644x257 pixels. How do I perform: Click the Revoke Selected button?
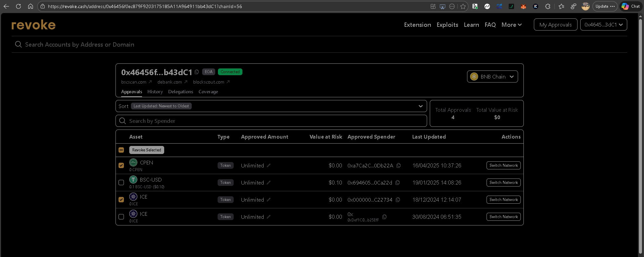(x=147, y=150)
